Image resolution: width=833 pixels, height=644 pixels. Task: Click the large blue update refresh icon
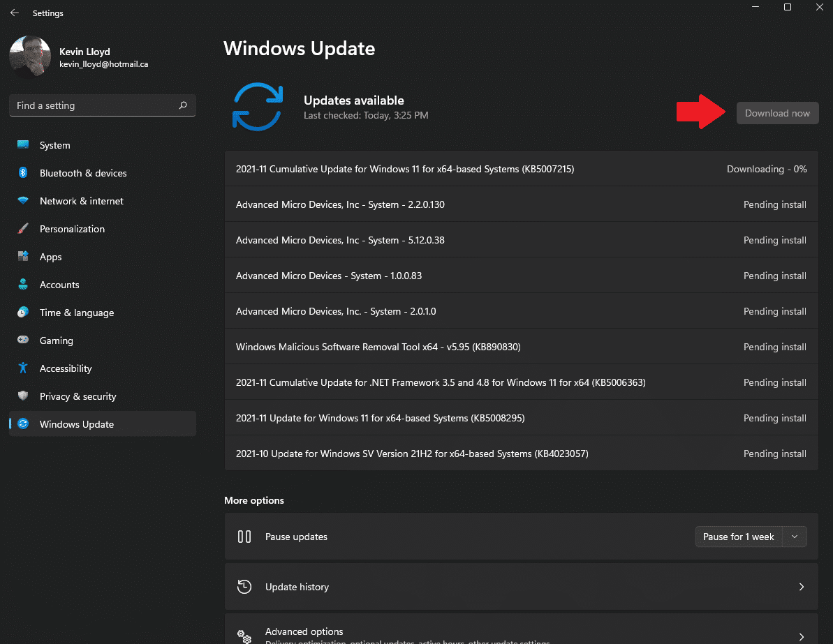tap(258, 107)
